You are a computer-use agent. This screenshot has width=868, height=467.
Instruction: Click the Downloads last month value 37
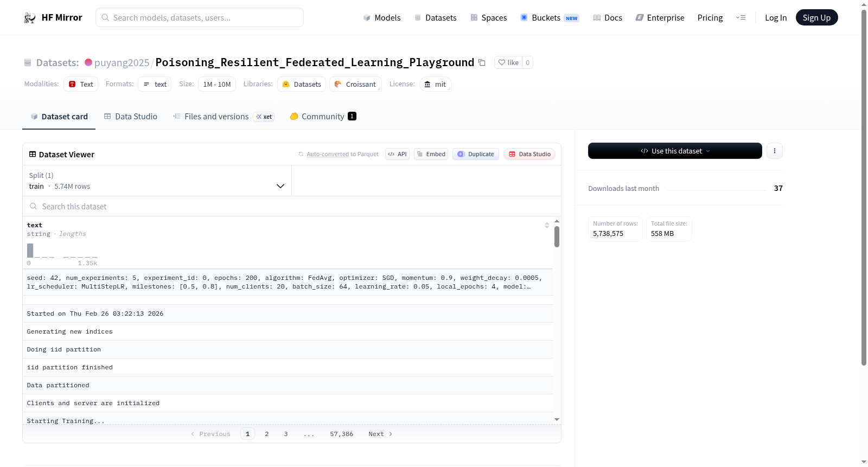click(x=778, y=188)
